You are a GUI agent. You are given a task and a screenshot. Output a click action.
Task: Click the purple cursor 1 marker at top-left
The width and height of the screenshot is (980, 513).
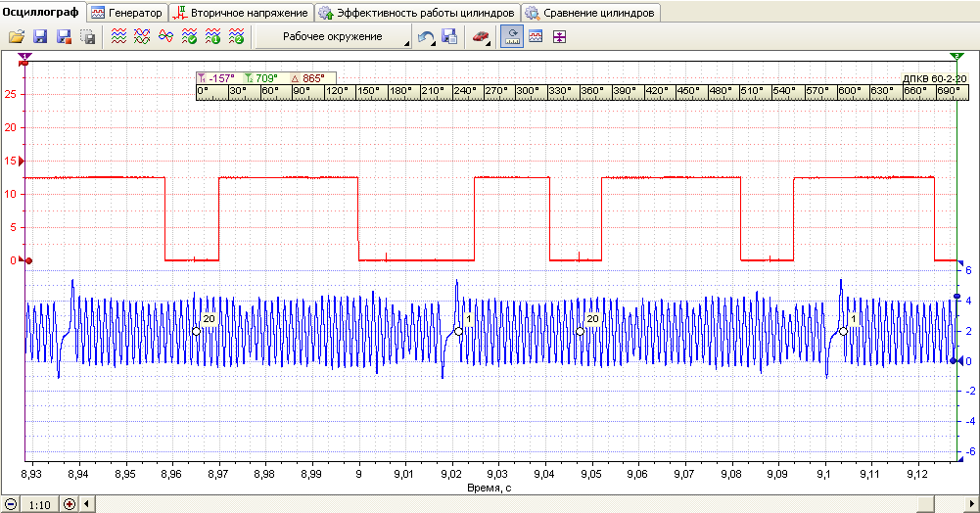25,58
